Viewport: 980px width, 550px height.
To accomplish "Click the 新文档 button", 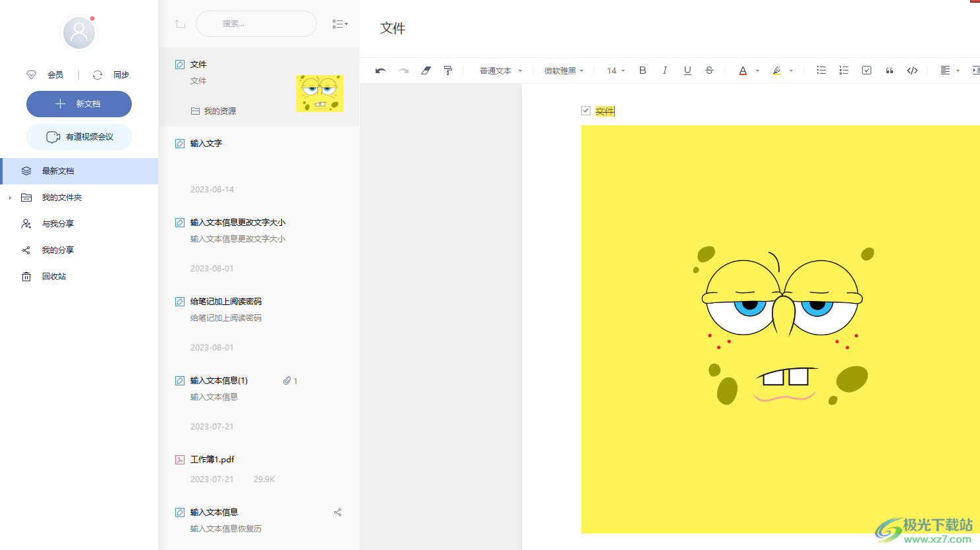I will (x=79, y=104).
